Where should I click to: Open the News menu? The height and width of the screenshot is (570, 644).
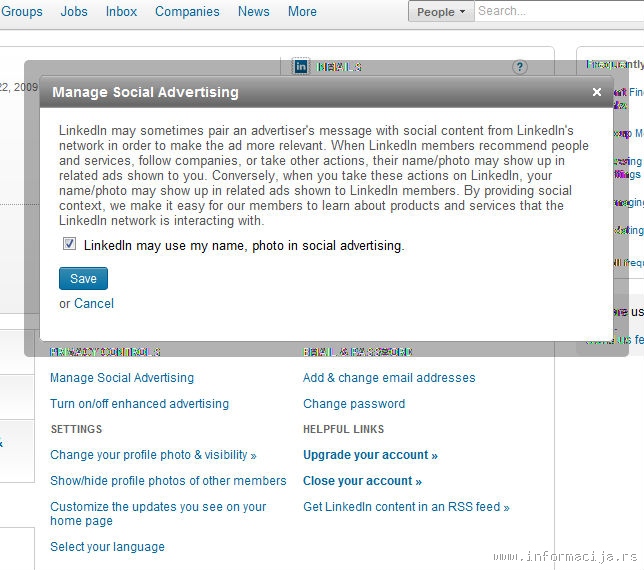254,11
